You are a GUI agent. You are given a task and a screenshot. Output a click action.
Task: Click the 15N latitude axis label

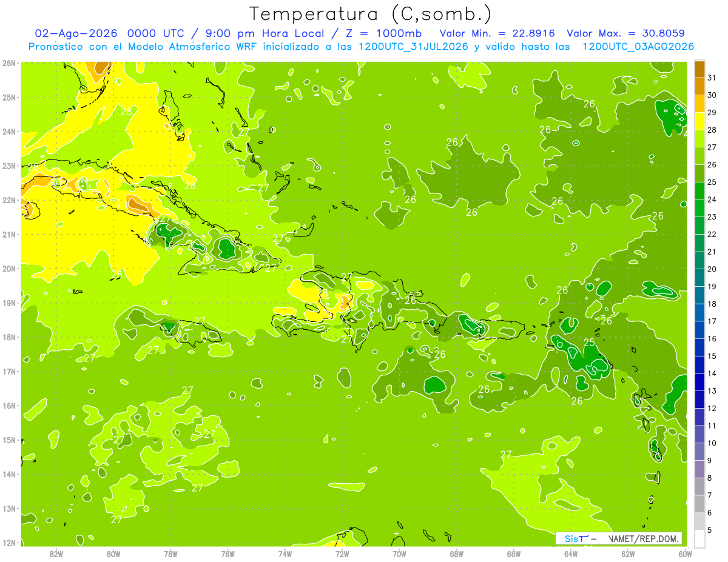pyautogui.click(x=9, y=440)
